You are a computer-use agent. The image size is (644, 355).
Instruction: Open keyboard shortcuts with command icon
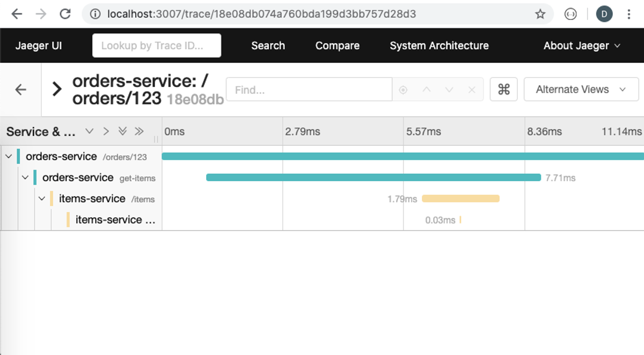[x=503, y=90]
